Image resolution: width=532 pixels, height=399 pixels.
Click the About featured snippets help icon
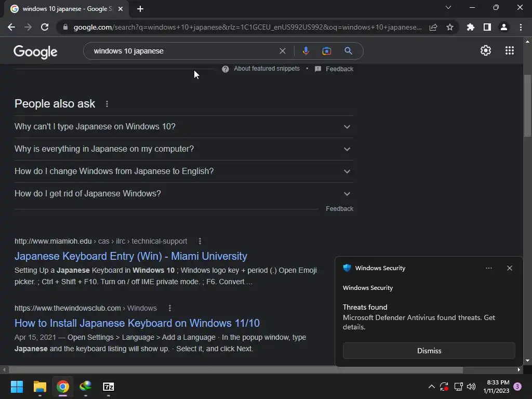coord(225,69)
